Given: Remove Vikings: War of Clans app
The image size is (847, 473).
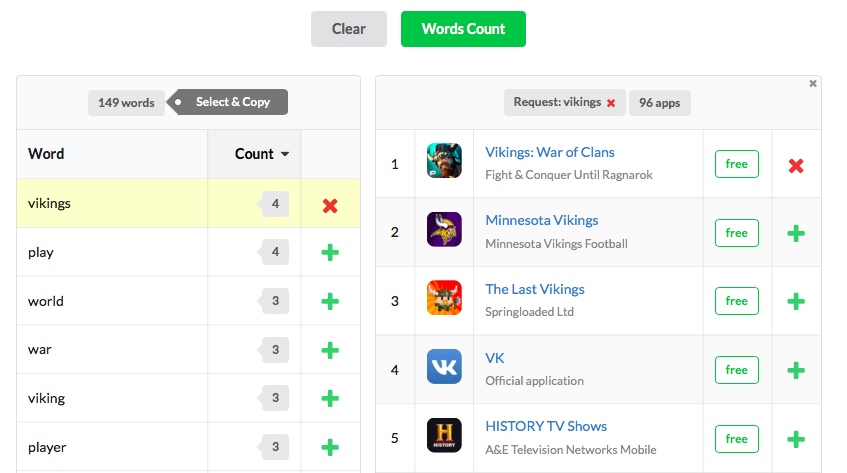Looking at the screenshot, I should (796, 165).
